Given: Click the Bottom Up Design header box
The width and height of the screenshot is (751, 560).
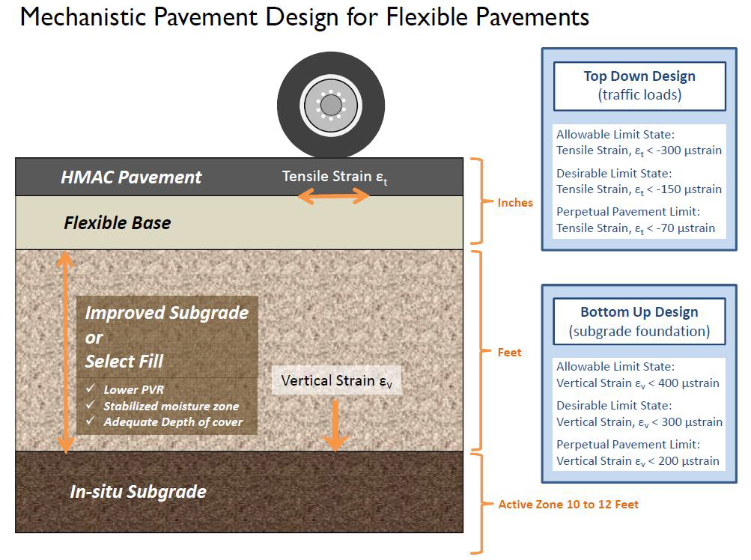Looking at the screenshot, I should coord(639,321).
